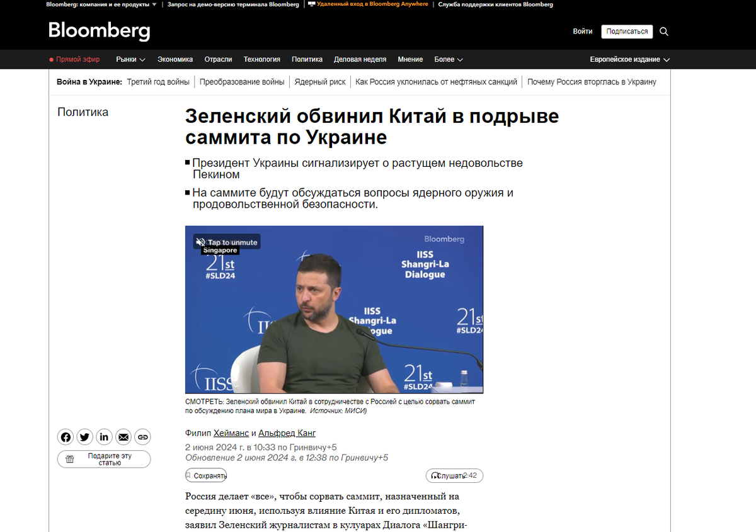Screen dimensions: 756x532
Task: Expand the Рынки dropdown
Action: [130, 59]
